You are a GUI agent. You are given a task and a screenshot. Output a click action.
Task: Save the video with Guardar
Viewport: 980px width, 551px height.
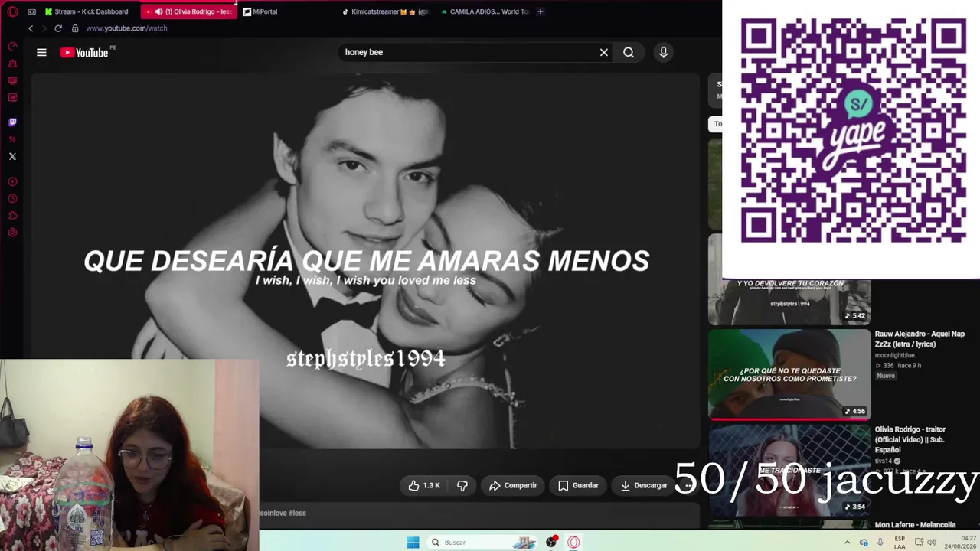578,485
